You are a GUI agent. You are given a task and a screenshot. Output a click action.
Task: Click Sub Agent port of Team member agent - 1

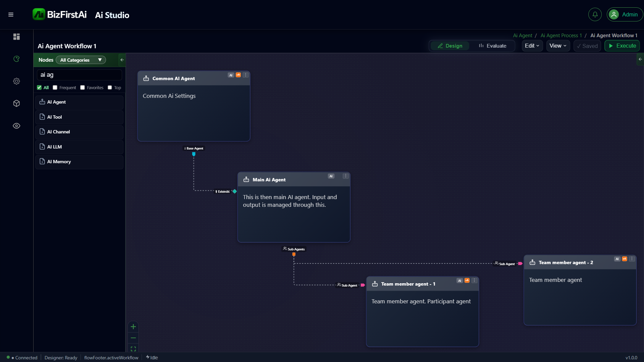pyautogui.click(x=363, y=285)
